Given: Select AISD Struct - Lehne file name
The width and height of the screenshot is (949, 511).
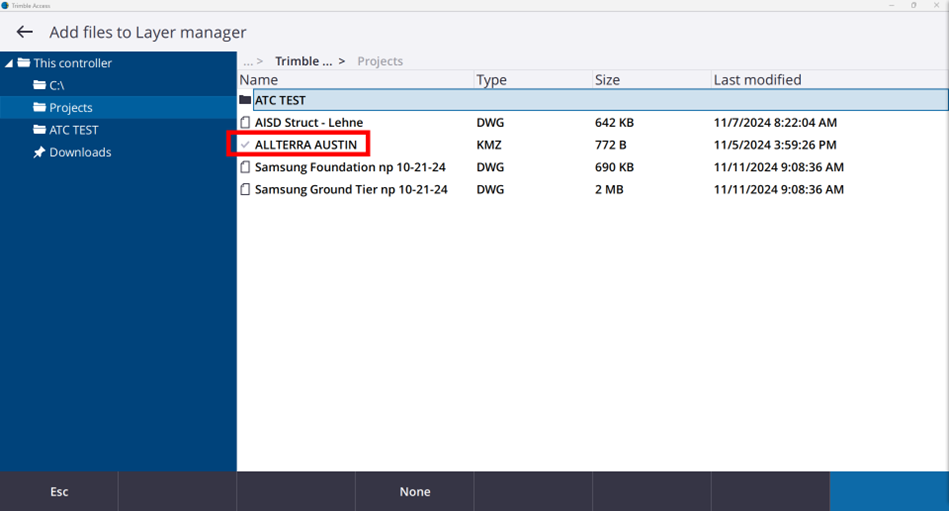Looking at the screenshot, I should (x=309, y=123).
